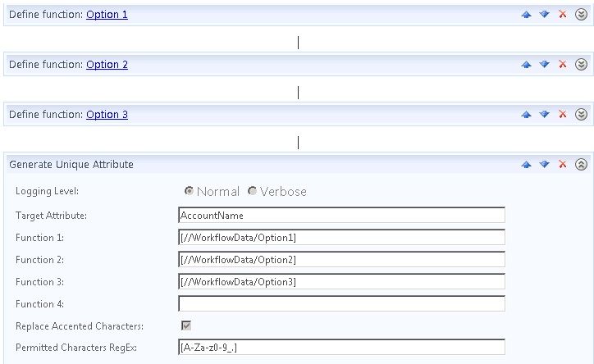Move the Option 2 activity down
Screen dimensions: 594x364
point(545,64)
